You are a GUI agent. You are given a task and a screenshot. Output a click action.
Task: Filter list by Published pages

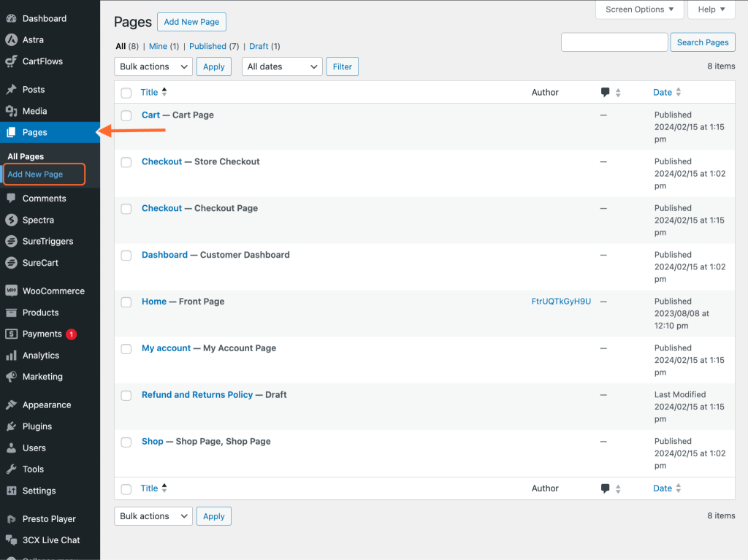[x=207, y=46]
